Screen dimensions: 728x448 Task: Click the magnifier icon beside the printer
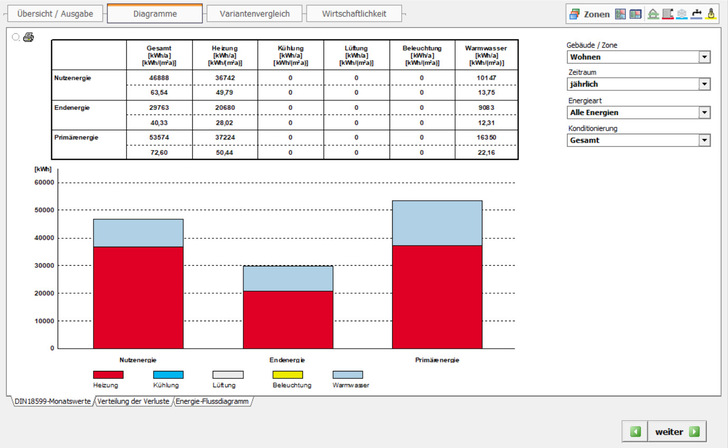tap(16, 37)
